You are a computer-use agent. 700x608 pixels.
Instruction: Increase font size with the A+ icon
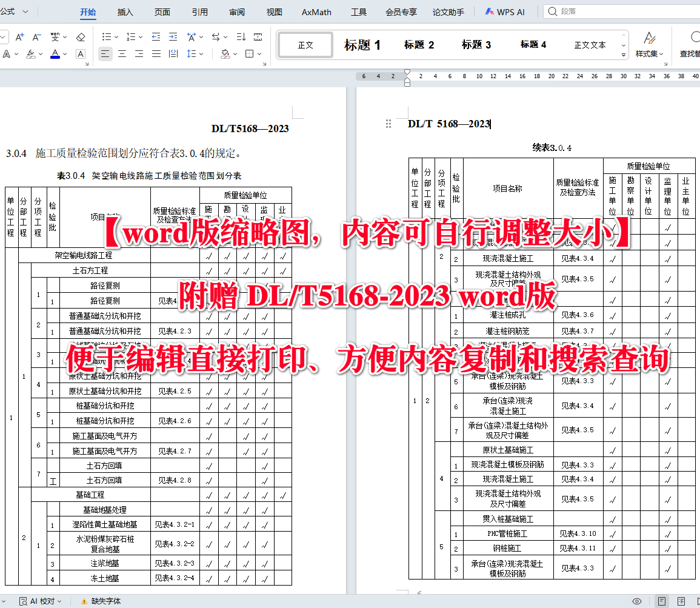(19, 37)
